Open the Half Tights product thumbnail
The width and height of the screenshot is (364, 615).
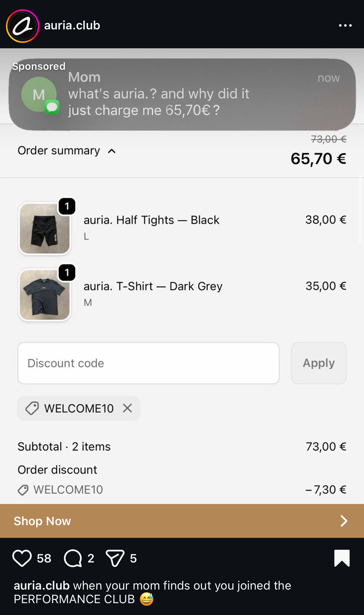(45, 228)
